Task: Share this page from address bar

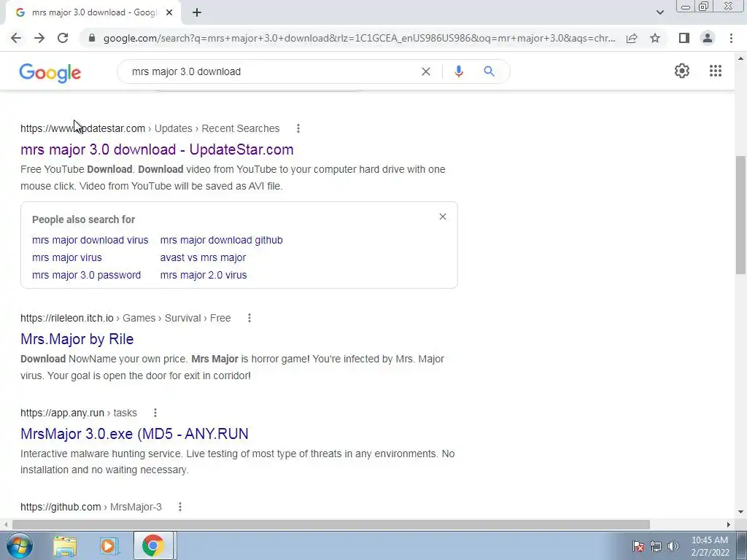Action: click(x=632, y=38)
